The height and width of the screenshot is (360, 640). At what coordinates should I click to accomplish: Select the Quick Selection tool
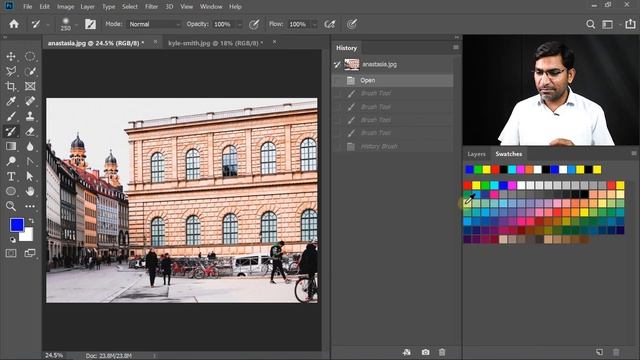30,71
